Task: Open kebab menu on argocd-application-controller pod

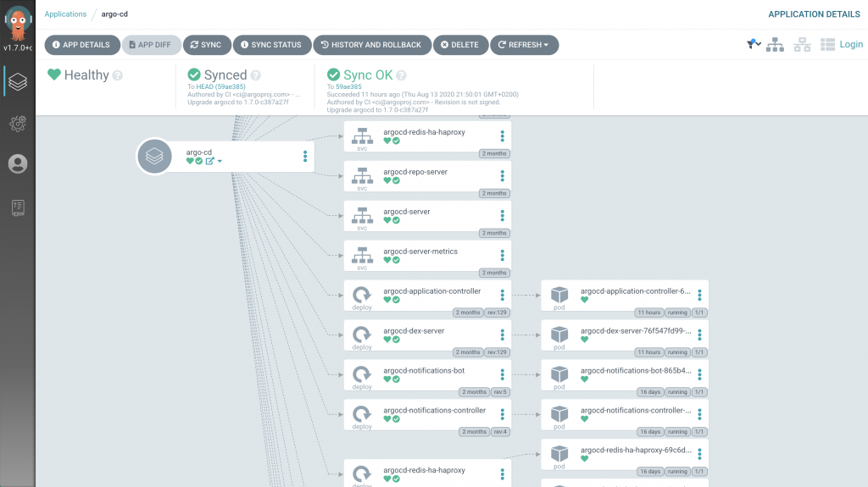Action: click(x=699, y=296)
